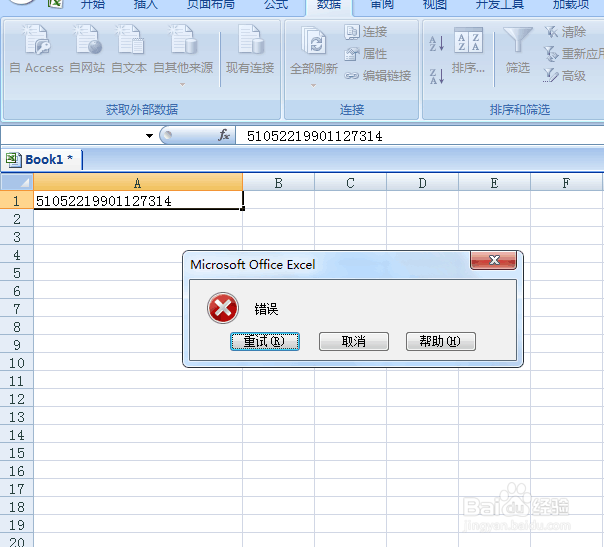
Task: Expand the 全部刷新 dropdown arrow
Action: pyautogui.click(x=314, y=85)
